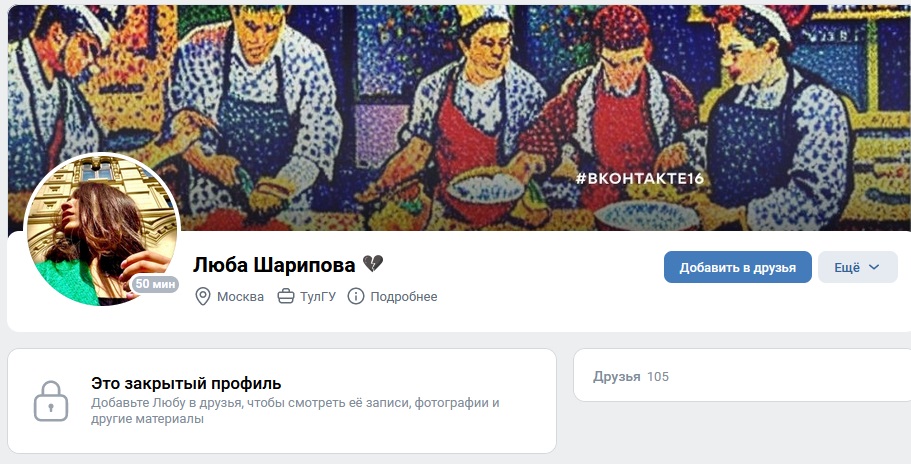Click the 105 friends count
The height and width of the screenshot is (464, 911).
point(658,376)
